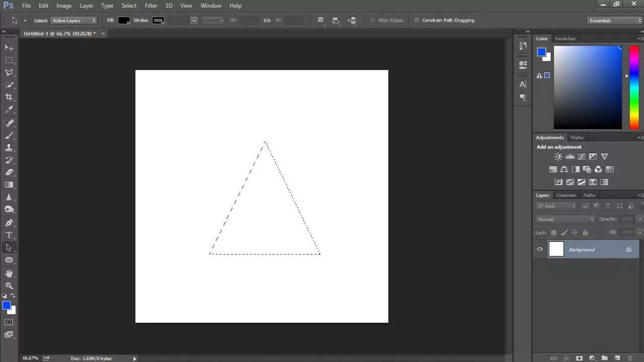Add a Levels adjustment
The height and width of the screenshot is (362, 644).
click(x=570, y=157)
